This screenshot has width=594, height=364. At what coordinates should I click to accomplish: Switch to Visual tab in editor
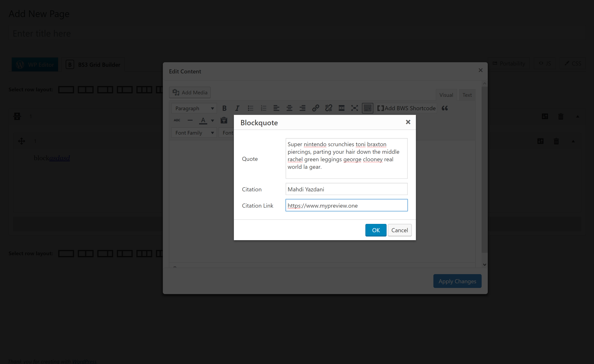coord(446,95)
